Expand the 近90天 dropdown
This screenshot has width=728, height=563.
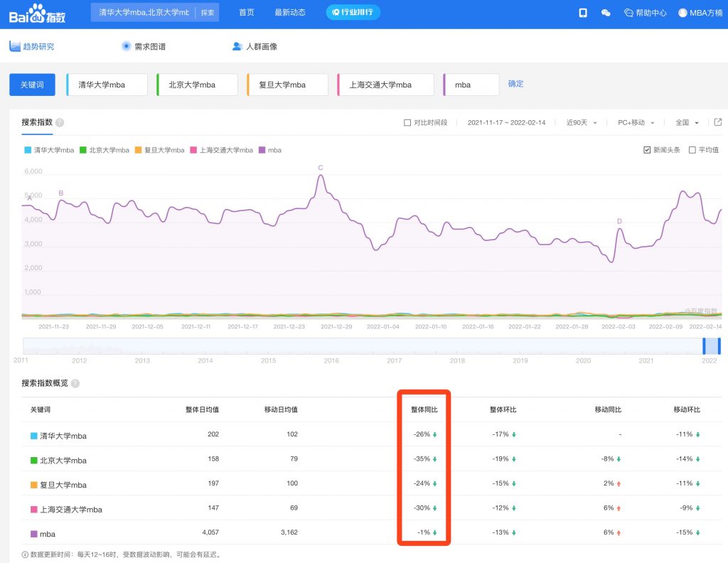[x=582, y=122]
